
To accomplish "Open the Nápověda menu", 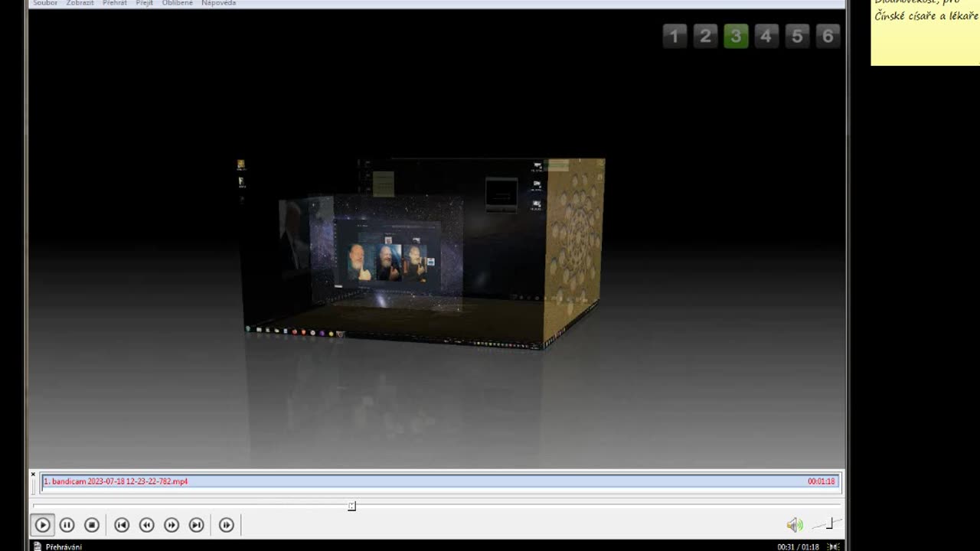I will click(x=219, y=3).
